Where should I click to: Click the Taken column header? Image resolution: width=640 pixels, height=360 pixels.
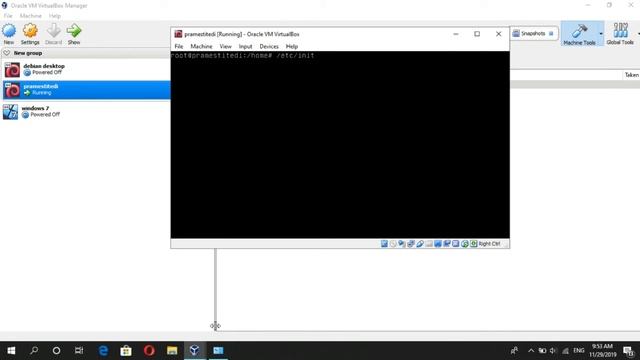(631, 75)
